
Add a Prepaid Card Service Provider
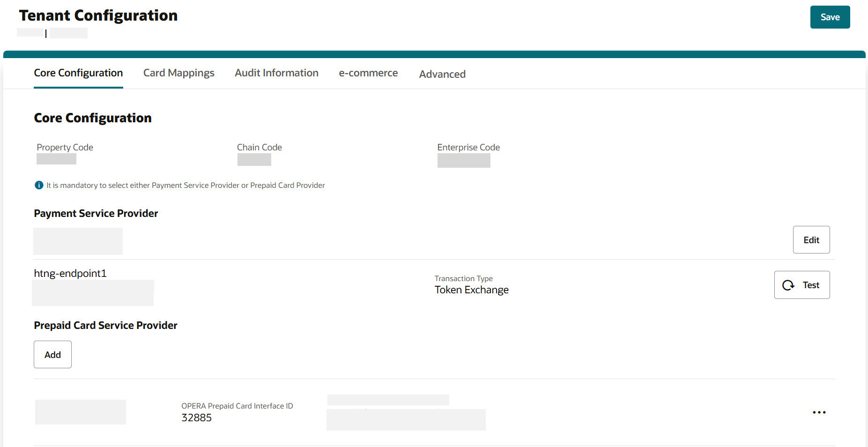52,355
